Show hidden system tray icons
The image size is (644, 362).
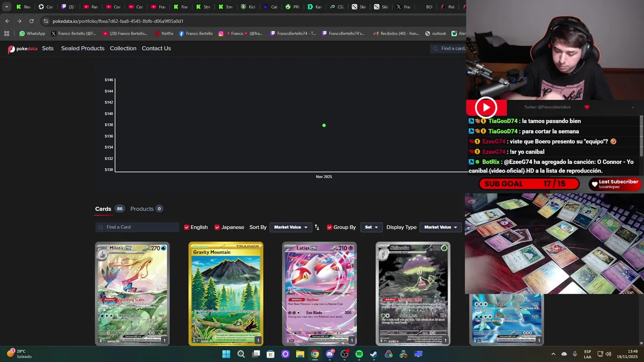tap(553, 354)
